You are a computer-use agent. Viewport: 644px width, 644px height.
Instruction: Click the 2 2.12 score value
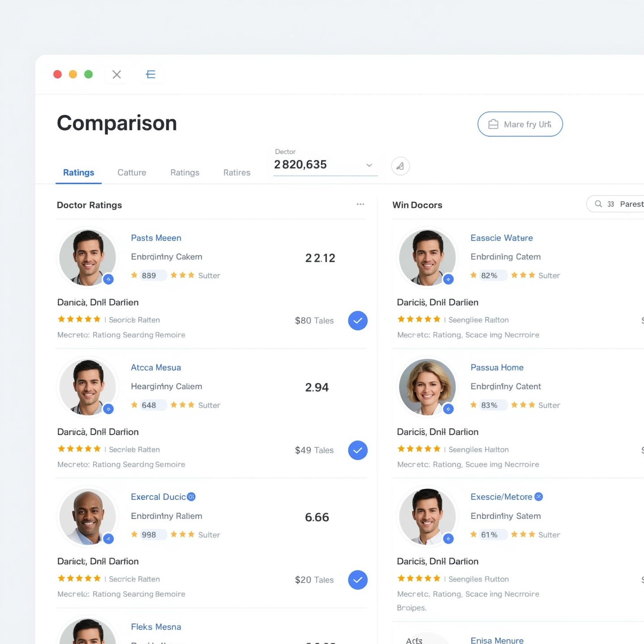click(320, 258)
